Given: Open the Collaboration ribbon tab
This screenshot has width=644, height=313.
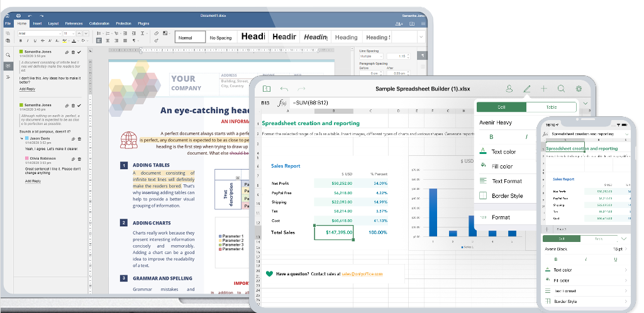Looking at the screenshot, I should (99, 23).
